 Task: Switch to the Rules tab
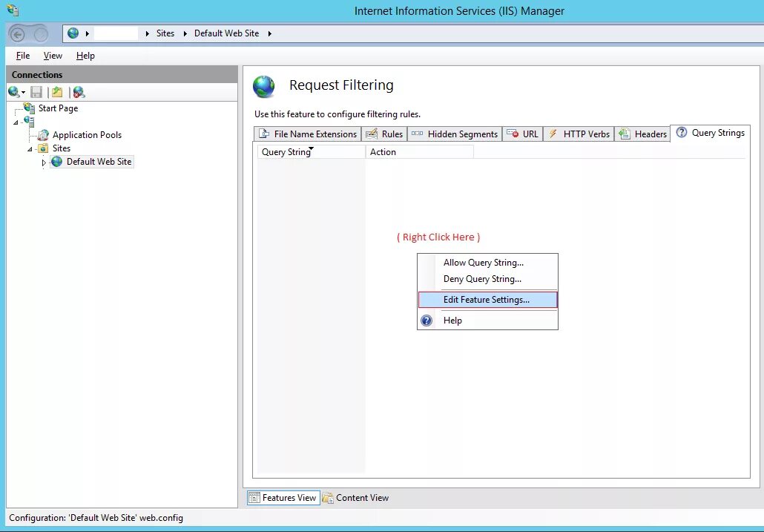[384, 134]
